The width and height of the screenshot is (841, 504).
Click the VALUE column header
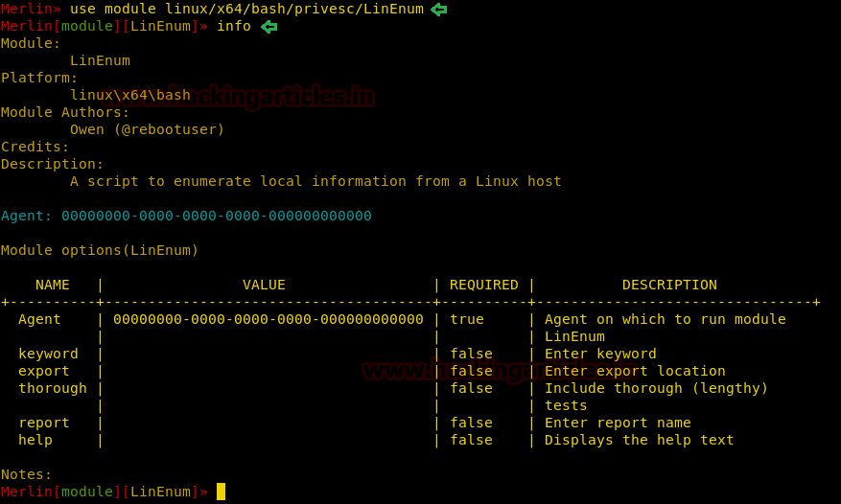pyautogui.click(x=264, y=285)
